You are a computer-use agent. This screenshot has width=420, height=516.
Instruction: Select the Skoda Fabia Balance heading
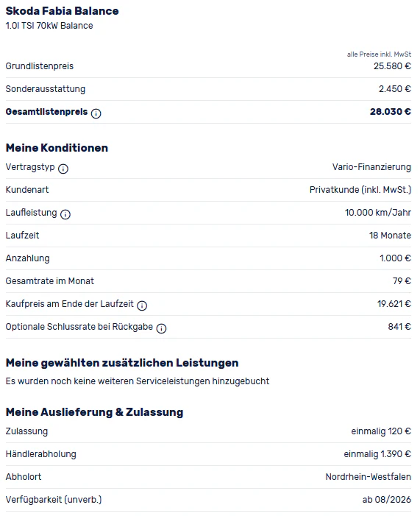coord(63,11)
